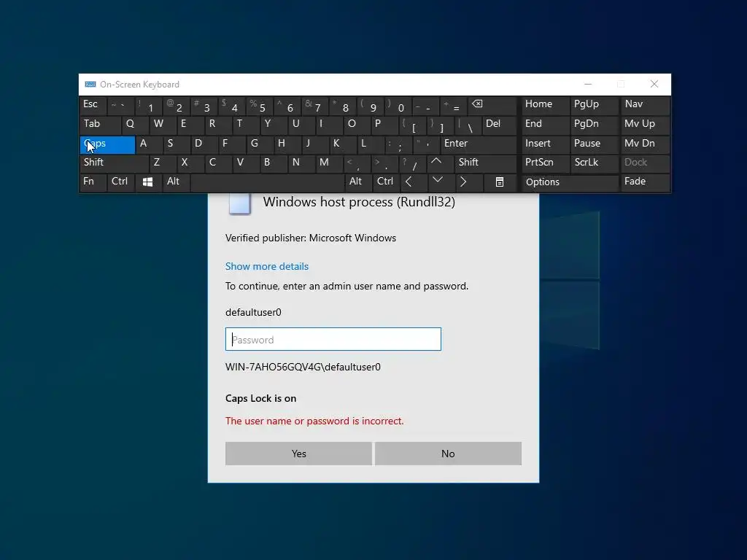Expand Show more details link
The image size is (747, 560).
267,266
